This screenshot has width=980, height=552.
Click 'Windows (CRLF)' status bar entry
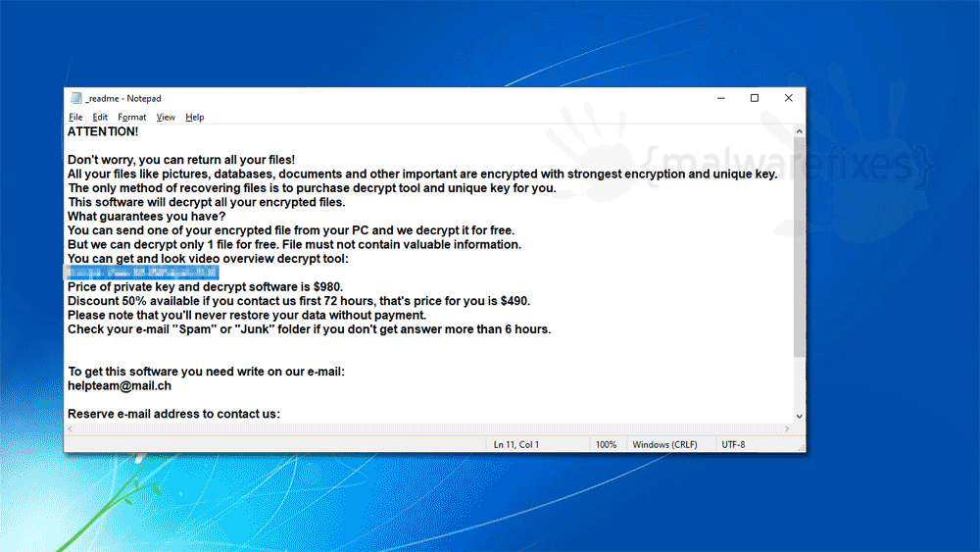tap(664, 444)
